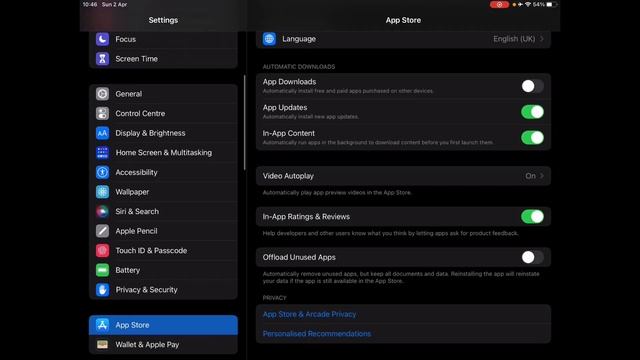The width and height of the screenshot is (640, 360).
Task: Tap the Language globe icon
Action: click(x=269, y=39)
